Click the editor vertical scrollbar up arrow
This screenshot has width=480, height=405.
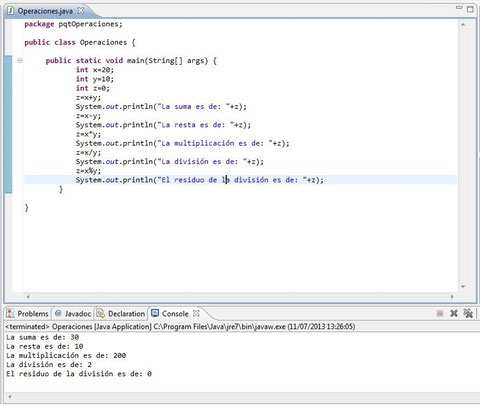[x=463, y=25]
